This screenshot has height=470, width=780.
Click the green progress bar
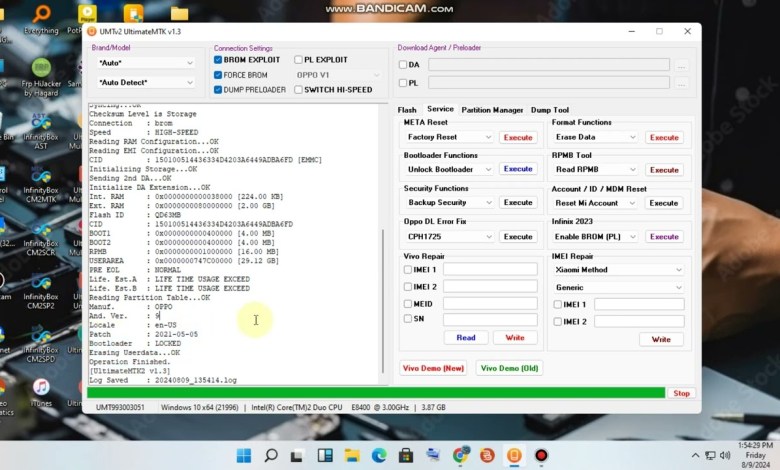(x=376, y=393)
